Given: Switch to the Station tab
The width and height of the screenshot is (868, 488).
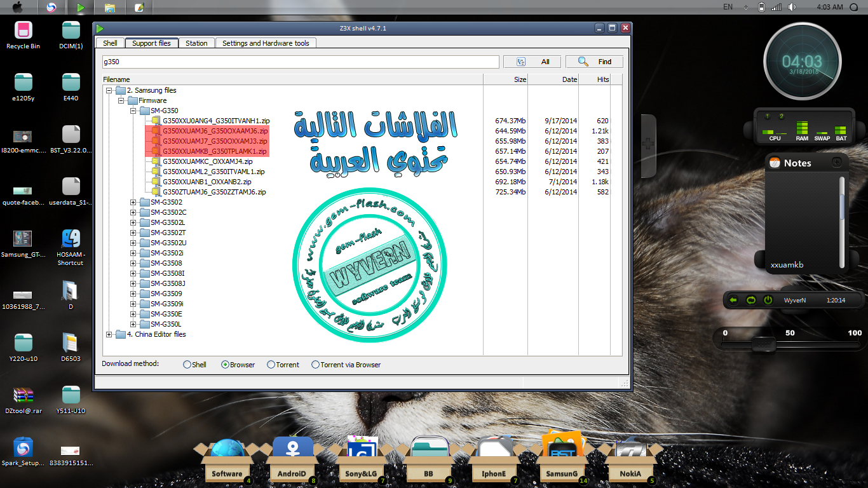Looking at the screenshot, I should 196,43.
